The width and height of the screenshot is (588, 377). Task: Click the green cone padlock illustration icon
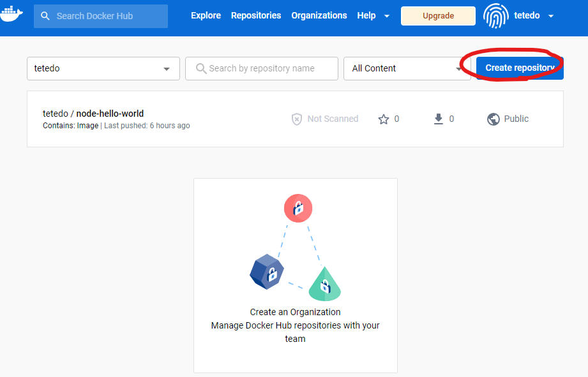pyautogui.click(x=325, y=284)
